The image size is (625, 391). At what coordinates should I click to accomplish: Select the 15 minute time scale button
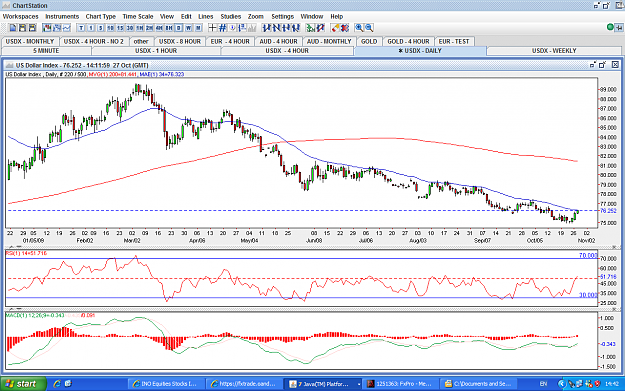(x=120, y=28)
